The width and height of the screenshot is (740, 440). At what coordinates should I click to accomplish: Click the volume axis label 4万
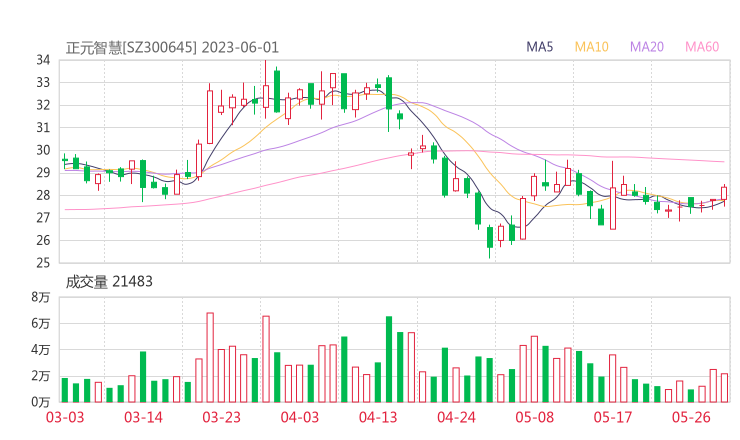point(41,350)
